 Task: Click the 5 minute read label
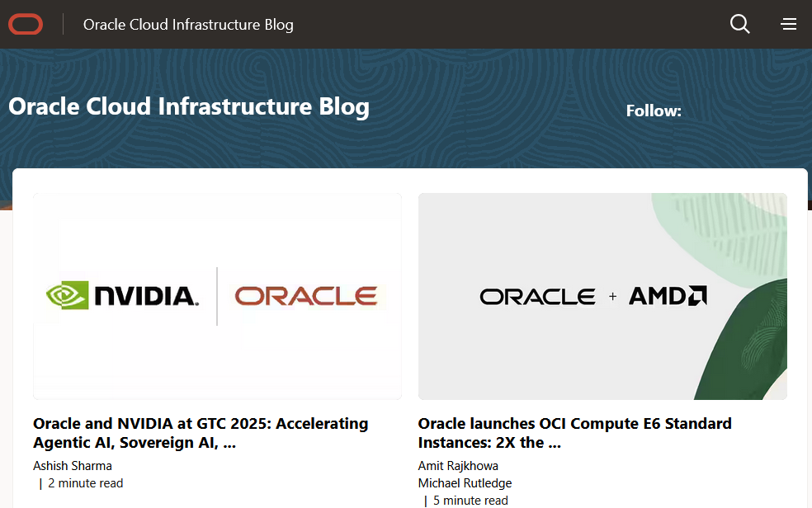coord(470,501)
